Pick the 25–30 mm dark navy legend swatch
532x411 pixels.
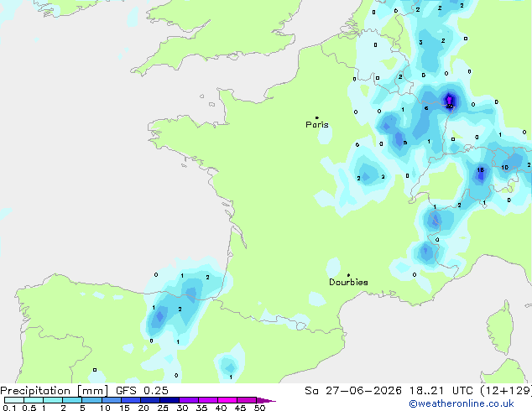pyautogui.click(x=170, y=400)
